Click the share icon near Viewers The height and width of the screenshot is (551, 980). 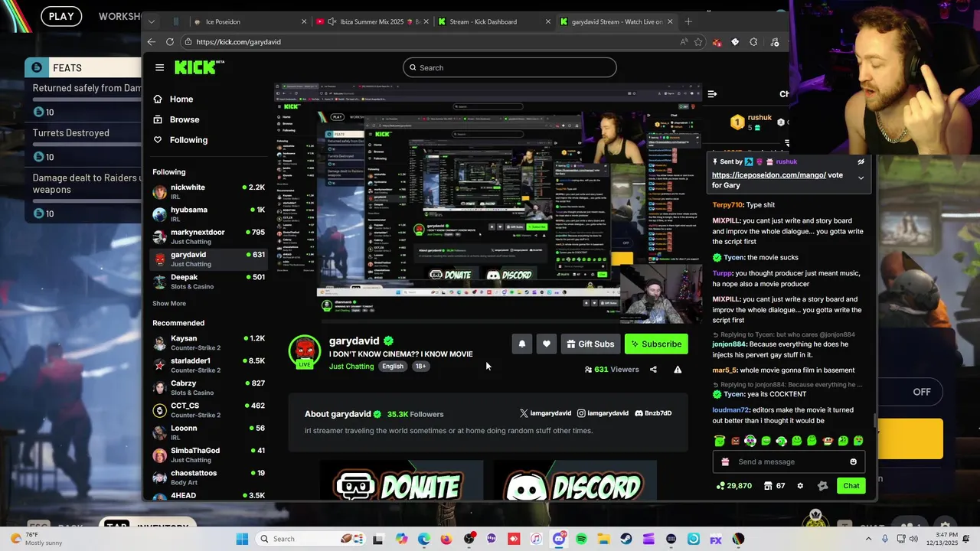653,370
